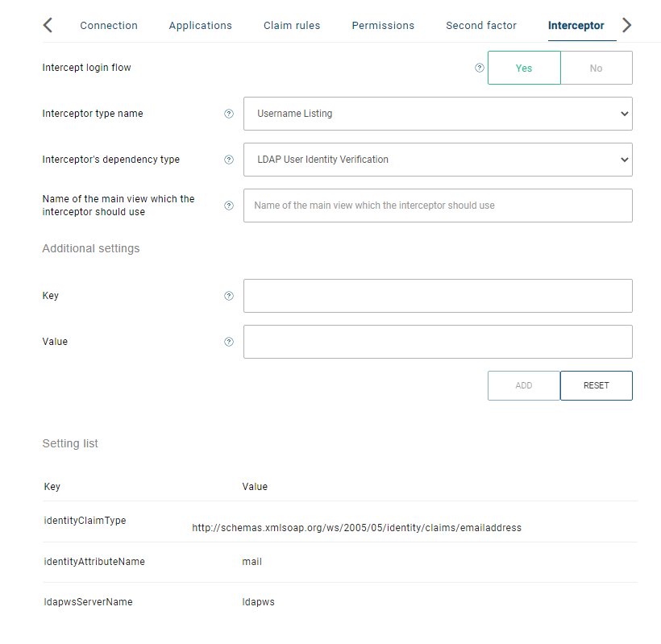661x644 pixels.
Task: Select Username Listing from interceptor type dropdown
Action: [438, 114]
